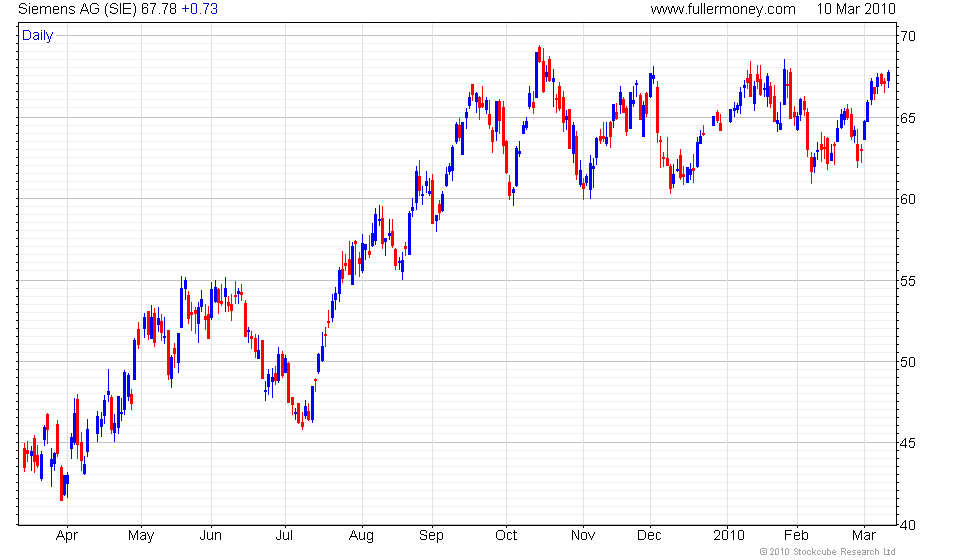The width and height of the screenshot is (980, 560).
Task: Click the Aug month axis label
Action: coord(361,536)
